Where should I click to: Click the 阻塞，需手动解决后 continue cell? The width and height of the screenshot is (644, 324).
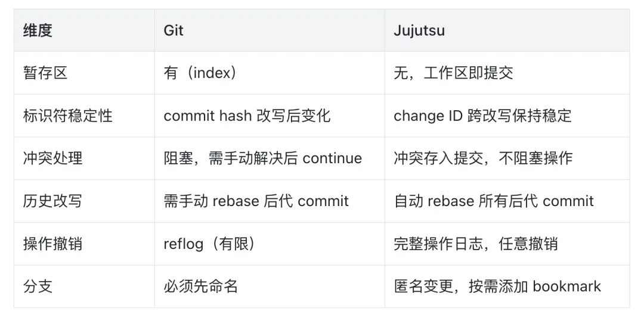tap(262, 158)
